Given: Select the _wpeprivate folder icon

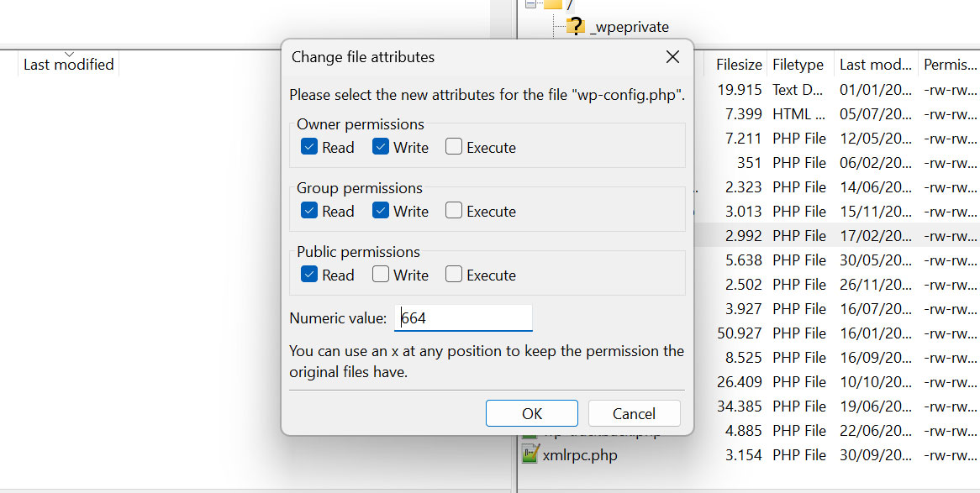Looking at the screenshot, I should [575, 27].
